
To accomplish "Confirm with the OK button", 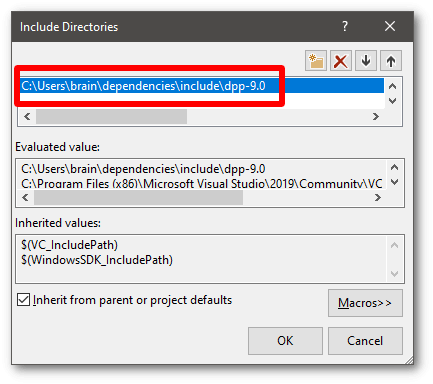I will click(x=285, y=341).
